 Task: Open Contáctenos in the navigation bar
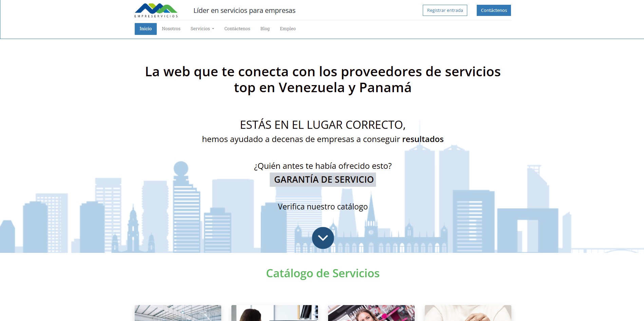point(237,29)
